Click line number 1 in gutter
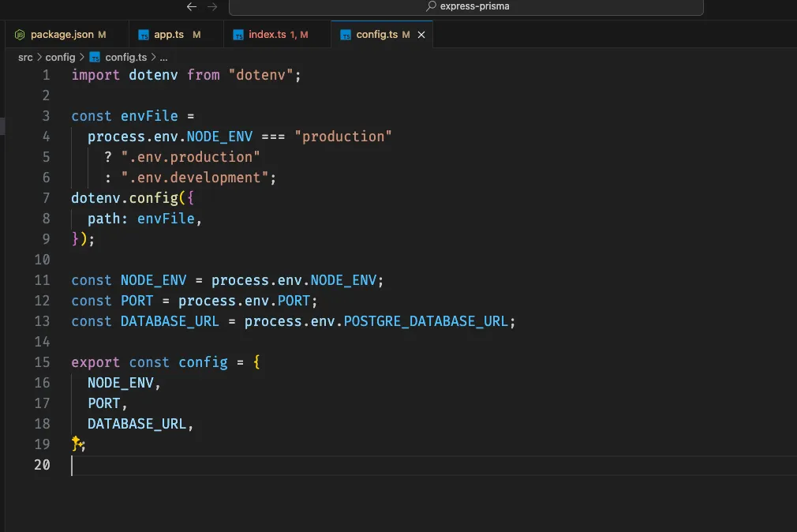 [x=47, y=75]
